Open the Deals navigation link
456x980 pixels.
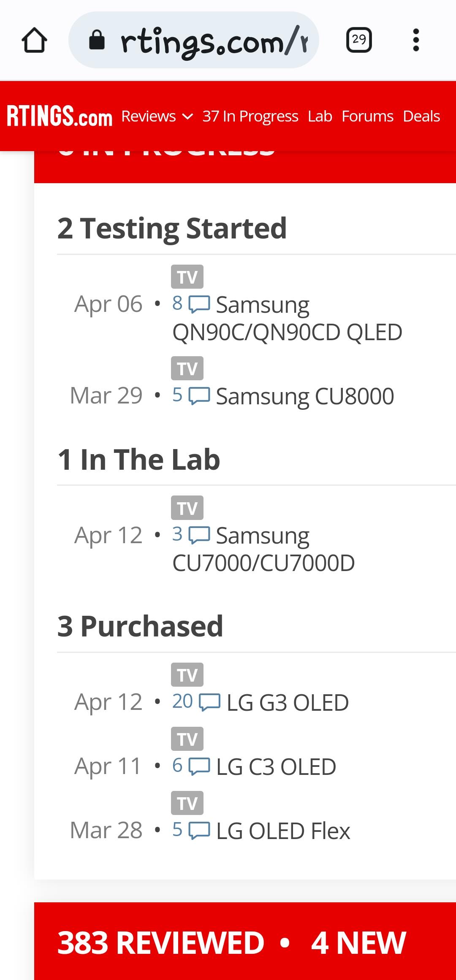(x=421, y=116)
